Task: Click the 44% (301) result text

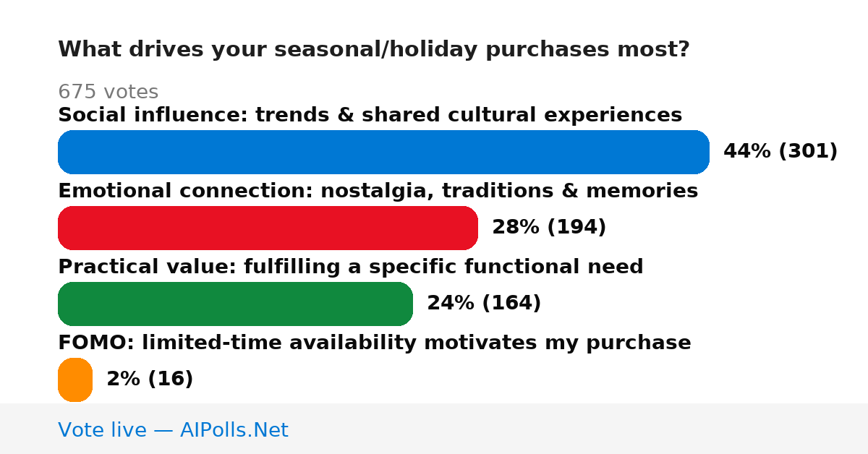Action: (780, 152)
